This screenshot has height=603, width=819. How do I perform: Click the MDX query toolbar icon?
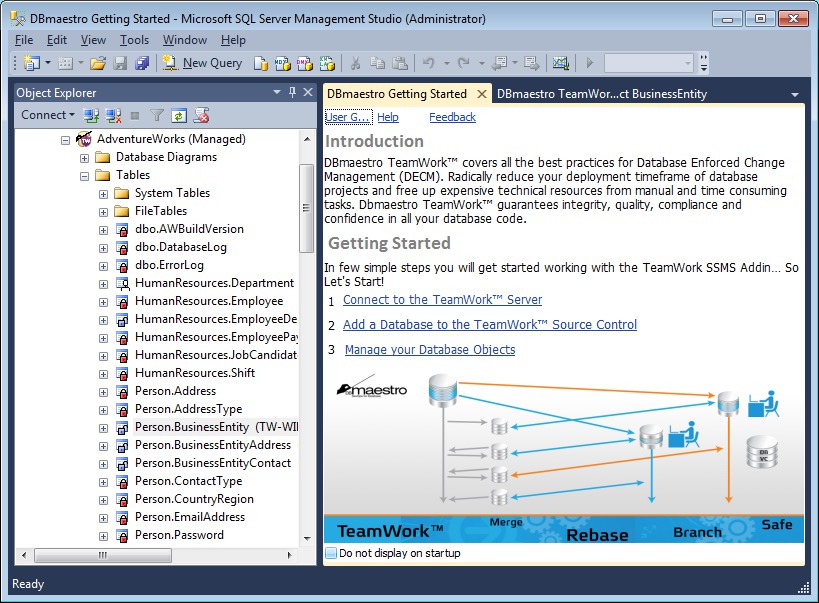(283, 63)
